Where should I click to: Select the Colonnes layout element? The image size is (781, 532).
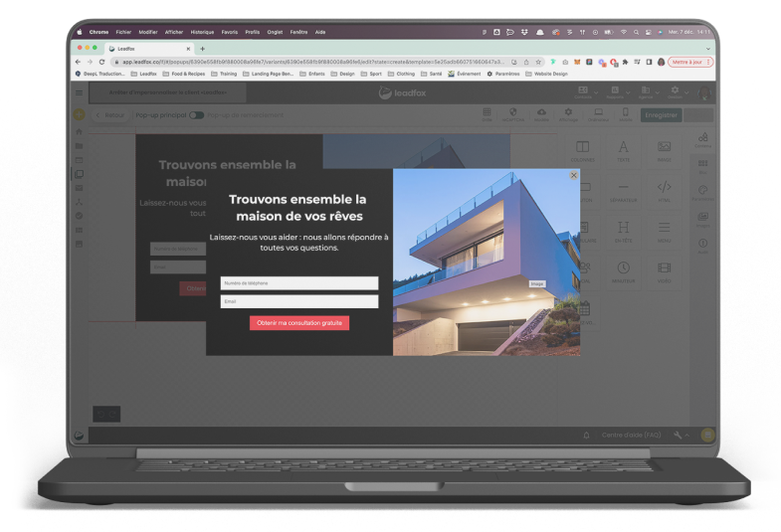(582, 151)
